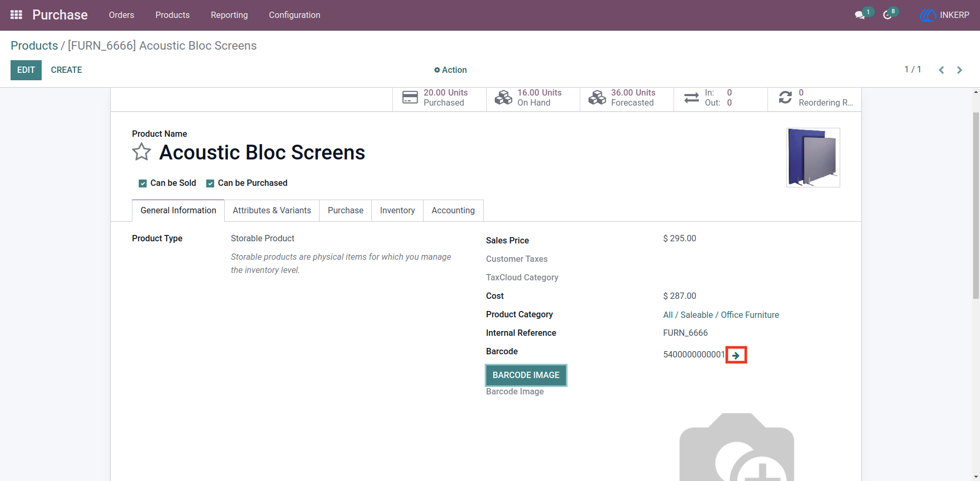
Task: Open the Products menu
Action: pos(172,15)
